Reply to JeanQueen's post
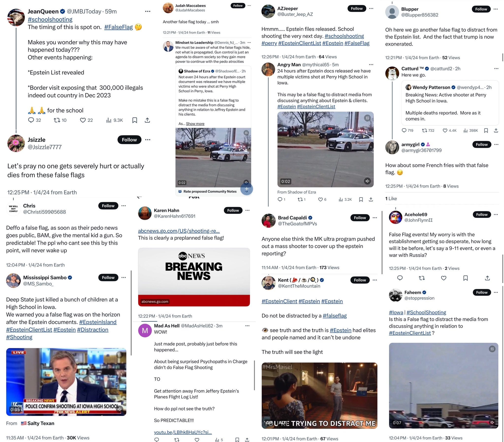The width and height of the screenshot is (504, 442). click(31, 120)
